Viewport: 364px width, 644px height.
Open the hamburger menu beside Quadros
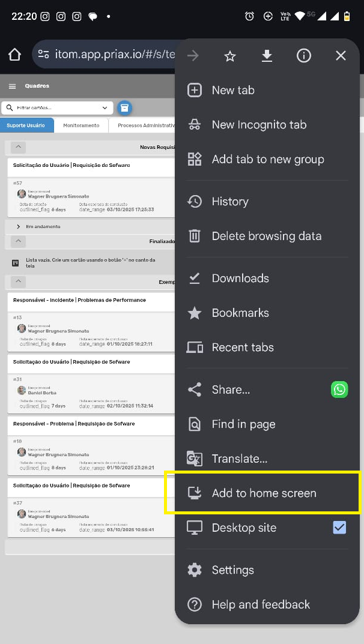[12, 86]
